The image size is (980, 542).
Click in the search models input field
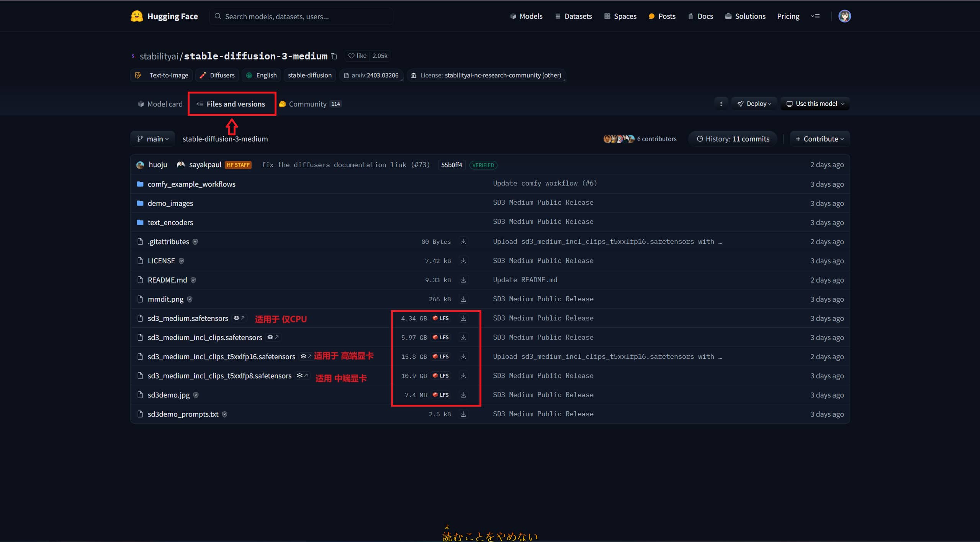[301, 16]
